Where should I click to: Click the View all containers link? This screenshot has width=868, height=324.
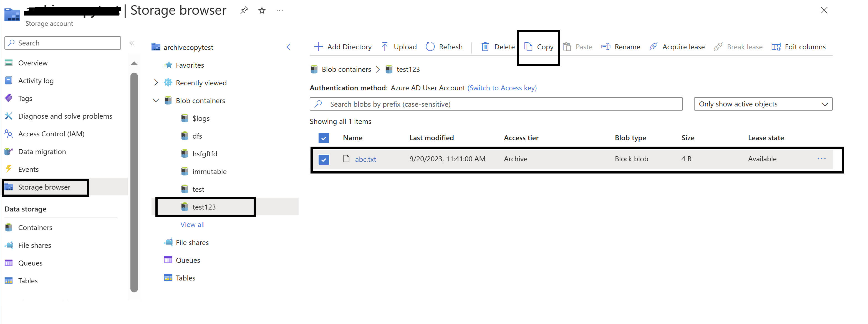(x=192, y=224)
